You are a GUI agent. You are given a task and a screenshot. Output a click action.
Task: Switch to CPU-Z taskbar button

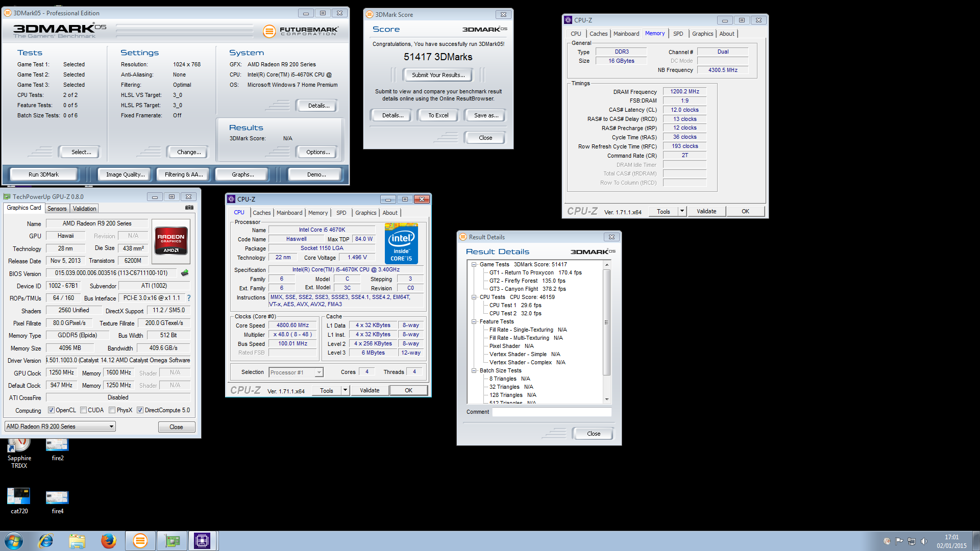click(203, 541)
